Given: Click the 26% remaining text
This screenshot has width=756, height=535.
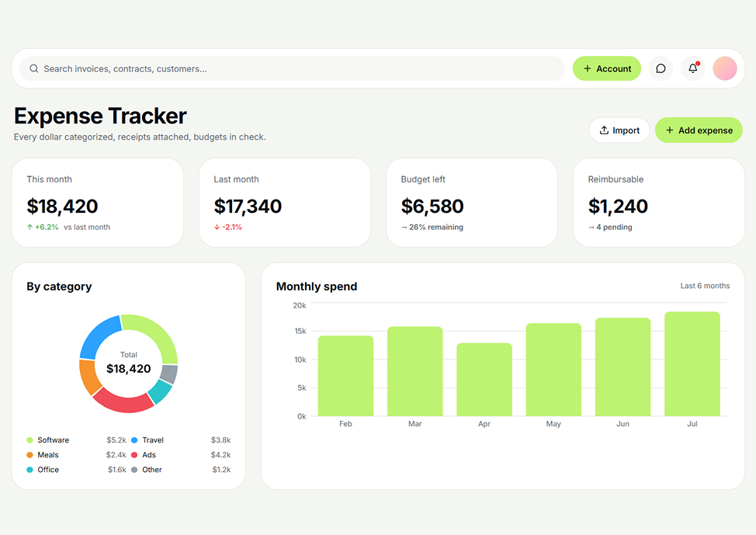Looking at the screenshot, I should 436,227.
